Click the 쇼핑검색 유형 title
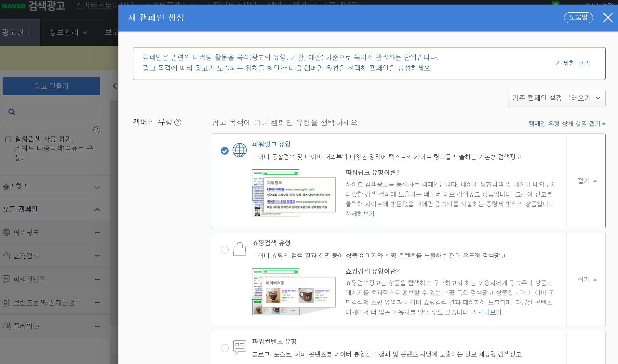This screenshot has width=618, height=364. click(x=271, y=243)
